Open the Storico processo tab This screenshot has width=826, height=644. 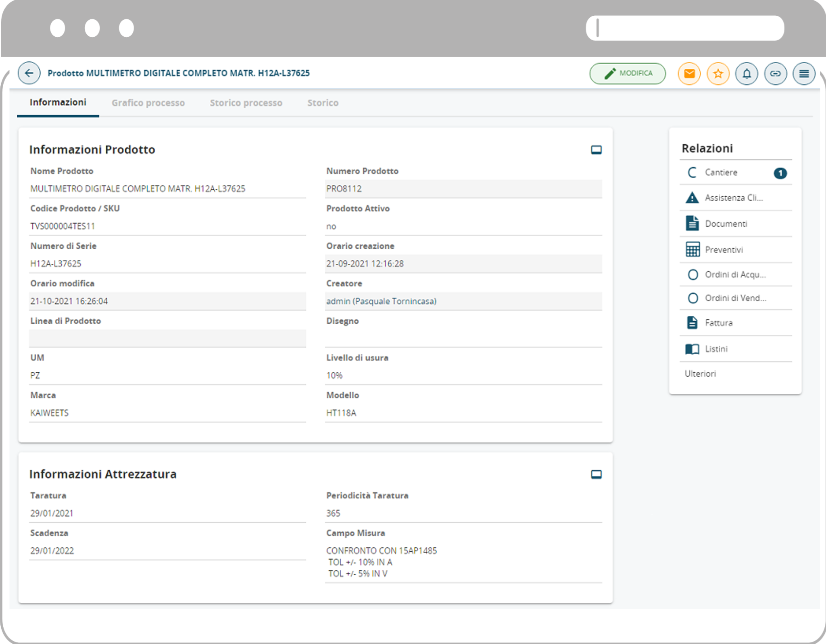click(x=246, y=103)
